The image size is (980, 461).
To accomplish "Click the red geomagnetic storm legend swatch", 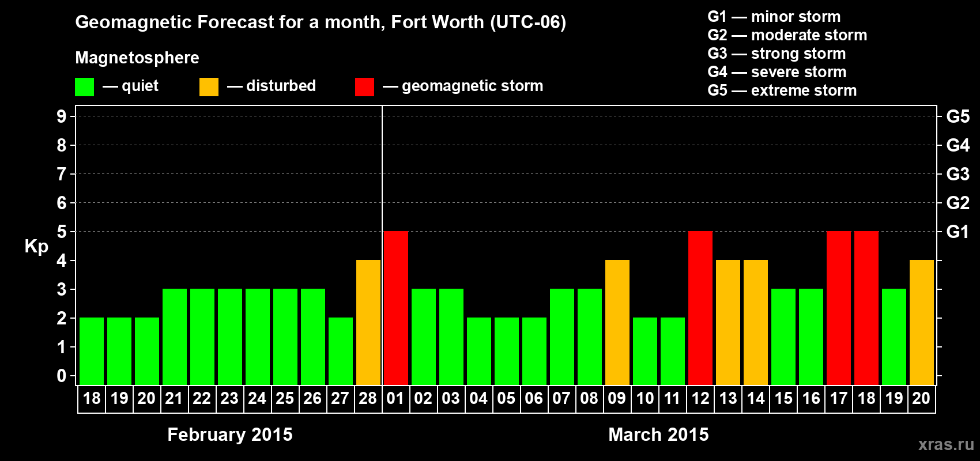I will (364, 87).
